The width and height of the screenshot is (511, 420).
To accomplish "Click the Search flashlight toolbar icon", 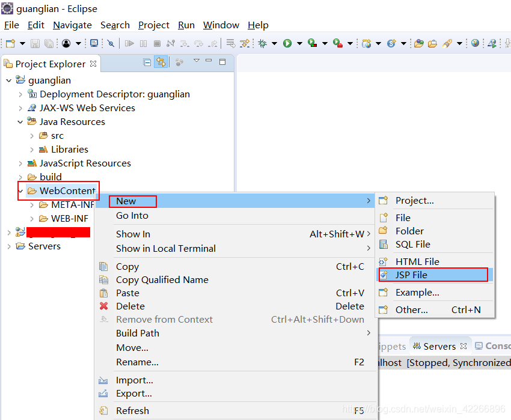I will click(x=447, y=43).
